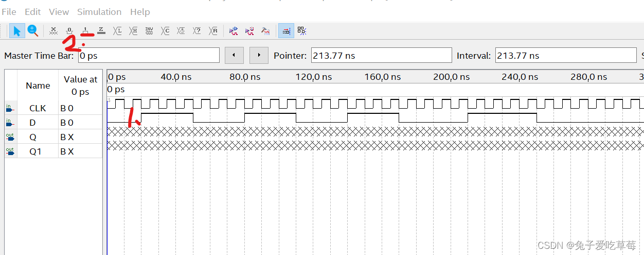644x255 pixels.
Task: Click the 240.0 ns time marker
Action: coord(520,77)
